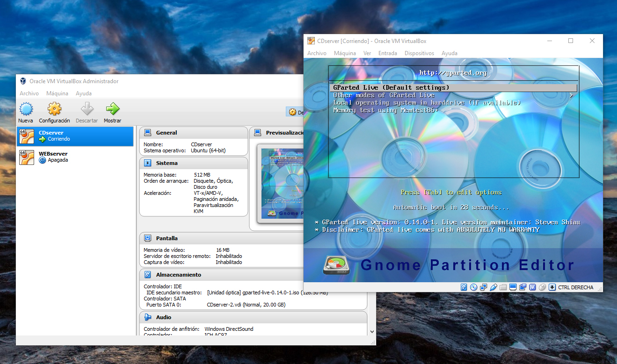Image resolution: width=617 pixels, height=364 pixels.
Task: Click the green Mostrar arrow
Action: (x=112, y=109)
